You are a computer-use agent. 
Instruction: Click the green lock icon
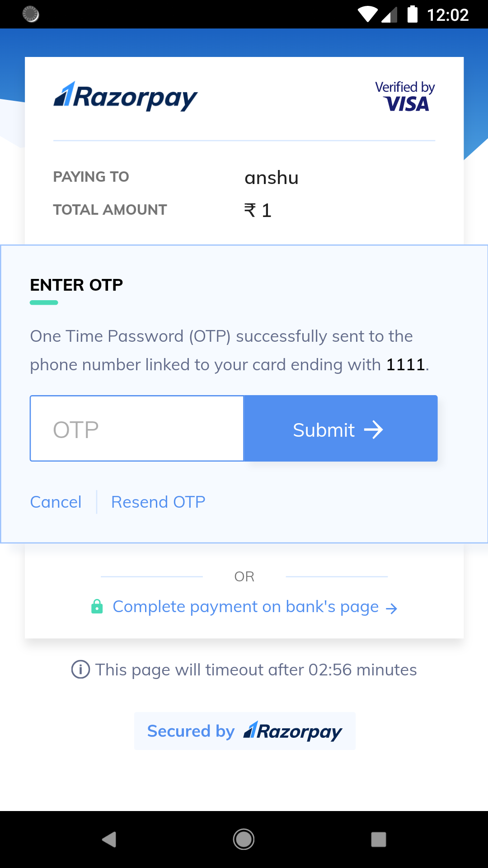coord(97,606)
